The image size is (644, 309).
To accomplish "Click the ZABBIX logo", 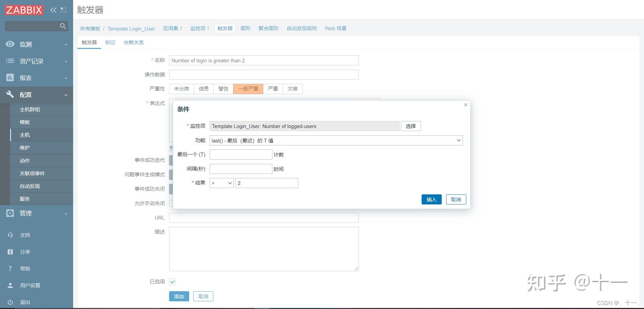I will click(x=24, y=10).
